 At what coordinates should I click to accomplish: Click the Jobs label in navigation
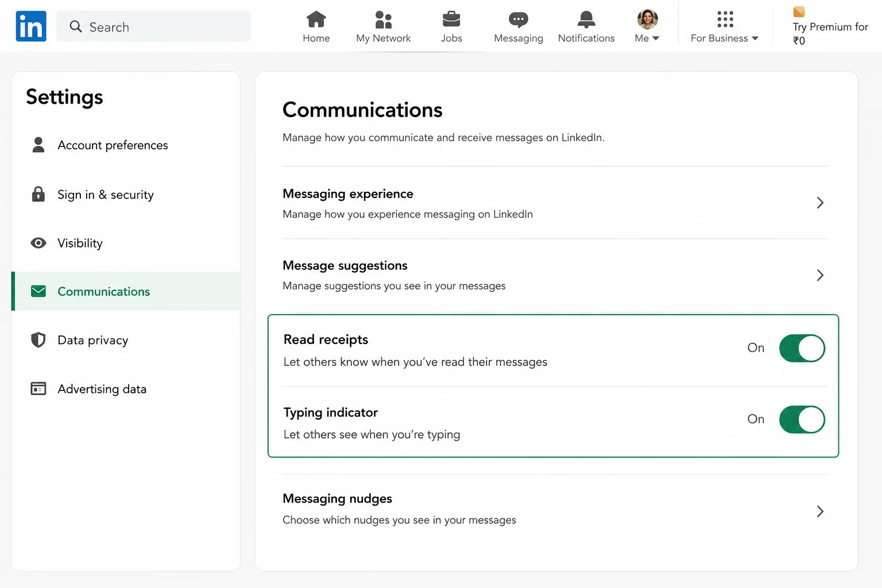pyautogui.click(x=451, y=38)
